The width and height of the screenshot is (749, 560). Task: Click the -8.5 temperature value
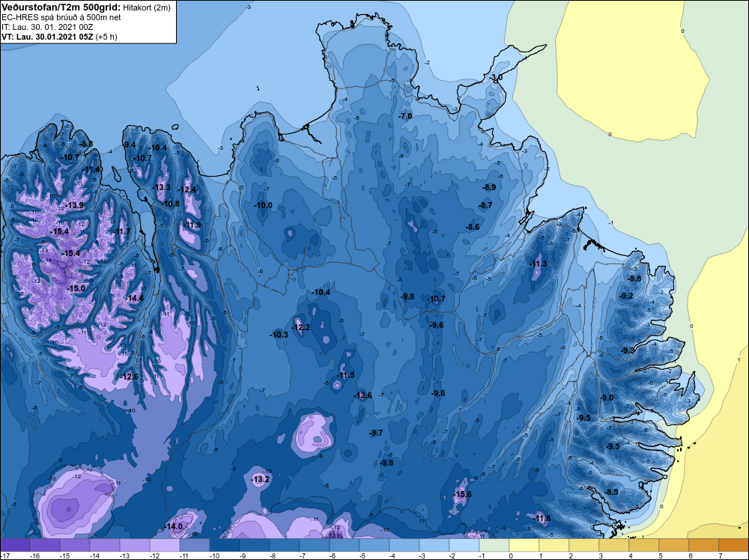tap(611, 492)
